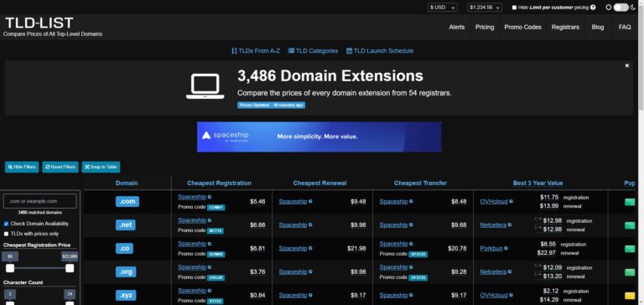Sort by the Domain column header

click(x=127, y=183)
